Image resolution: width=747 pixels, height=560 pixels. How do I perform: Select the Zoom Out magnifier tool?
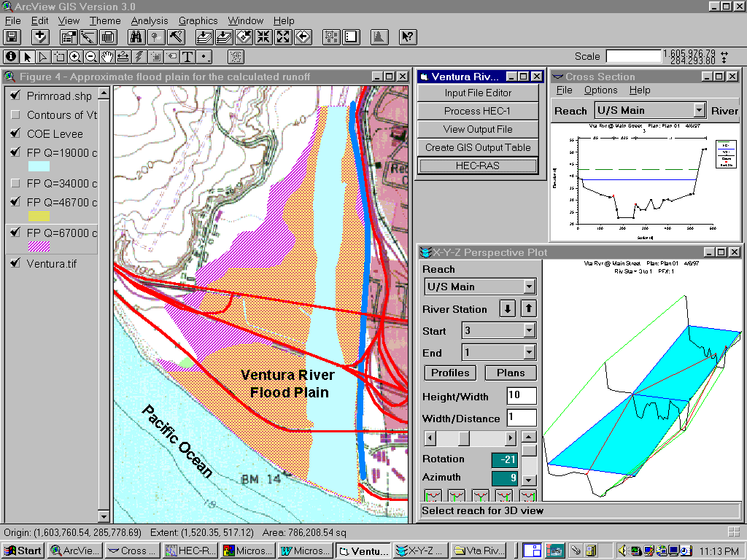(x=91, y=57)
